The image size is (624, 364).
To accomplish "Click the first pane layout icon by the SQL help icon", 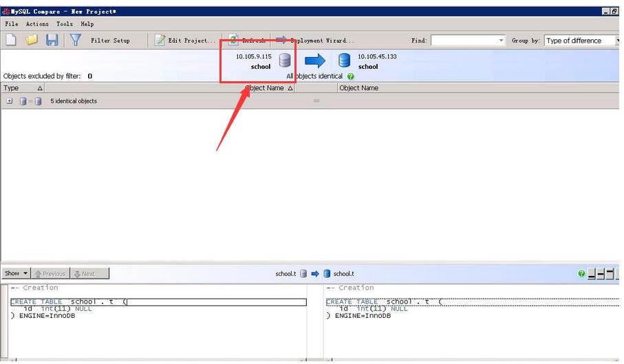I will (592, 274).
